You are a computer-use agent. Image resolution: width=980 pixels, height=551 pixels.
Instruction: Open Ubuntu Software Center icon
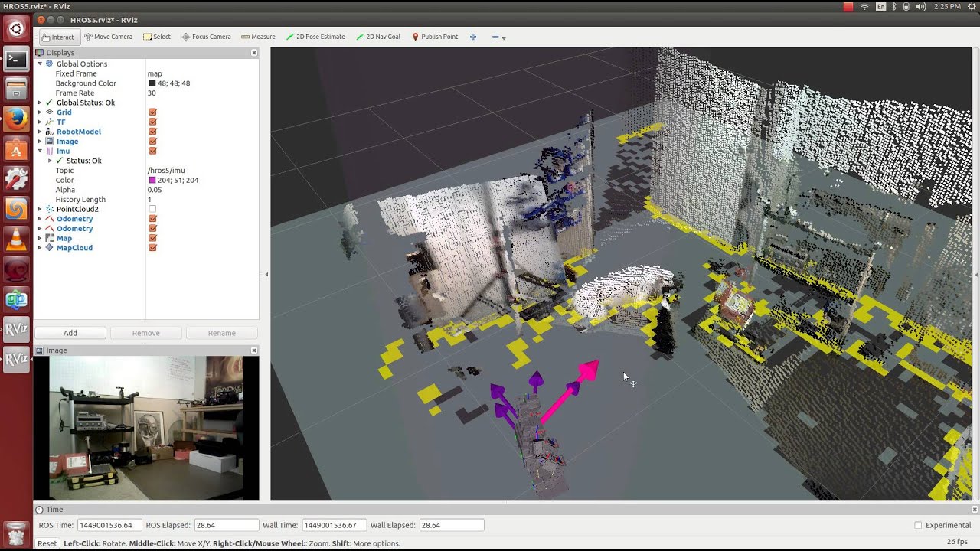(x=16, y=149)
